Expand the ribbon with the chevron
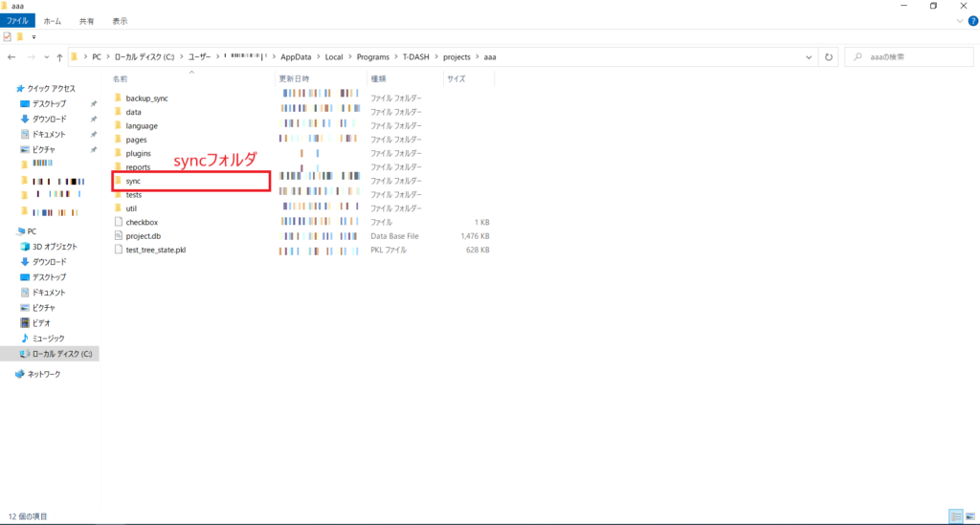 [958, 21]
